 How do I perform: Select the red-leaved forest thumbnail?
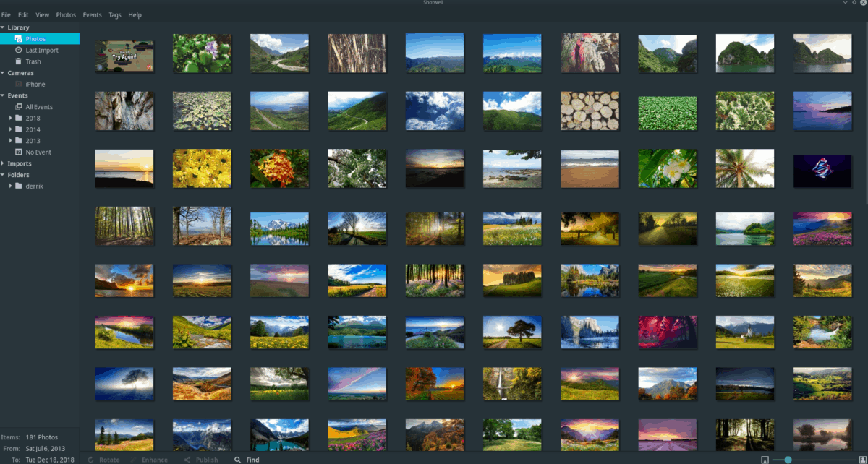tap(667, 332)
